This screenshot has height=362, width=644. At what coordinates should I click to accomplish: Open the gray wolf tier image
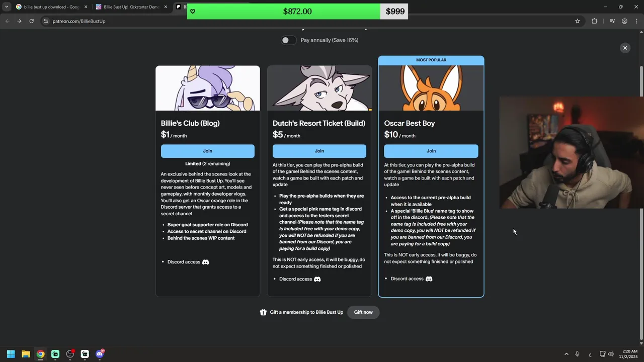[319, 88]
